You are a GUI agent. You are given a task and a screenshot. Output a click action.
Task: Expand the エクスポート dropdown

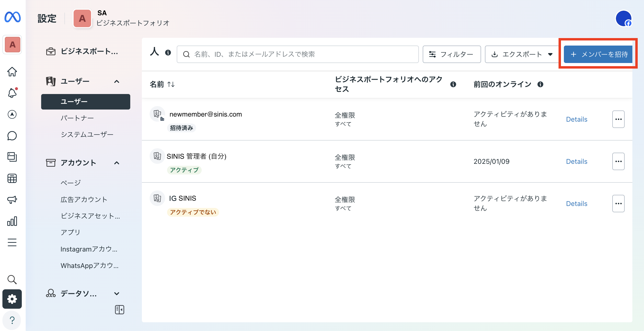click(x=550, y=54)
